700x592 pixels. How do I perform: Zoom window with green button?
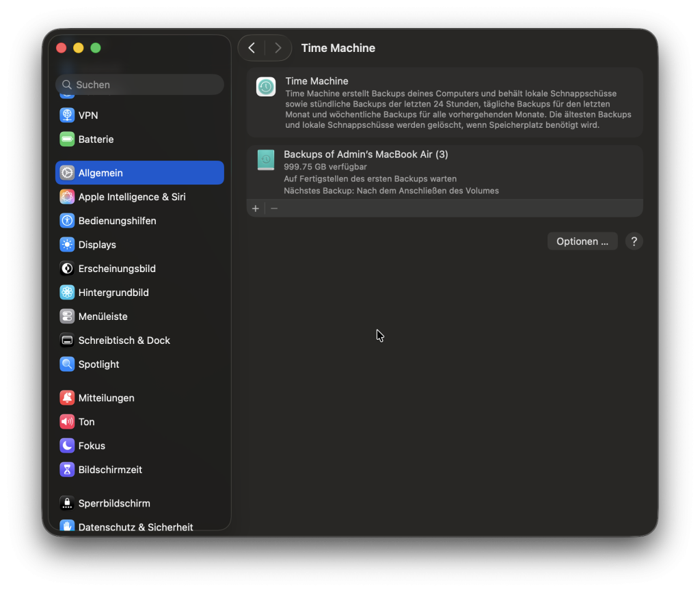pyautogui.click(x=96, y=48)
